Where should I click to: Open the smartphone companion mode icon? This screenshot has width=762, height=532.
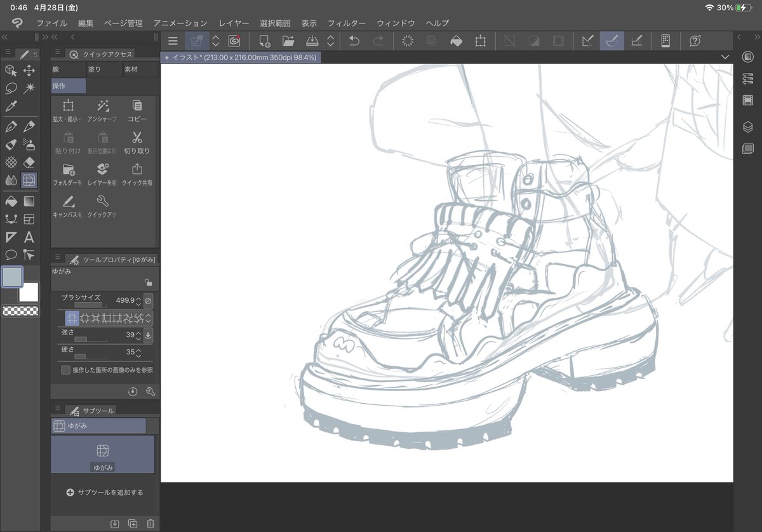[665, 41]
